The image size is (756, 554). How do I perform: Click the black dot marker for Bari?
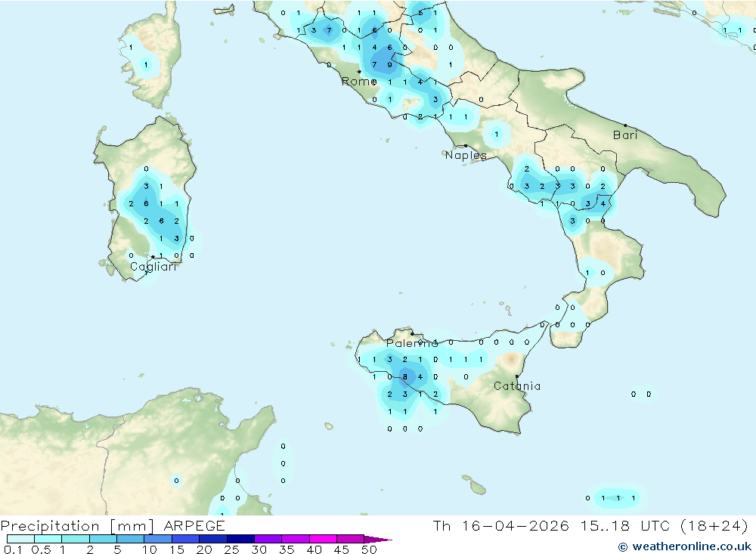[625, 125]
